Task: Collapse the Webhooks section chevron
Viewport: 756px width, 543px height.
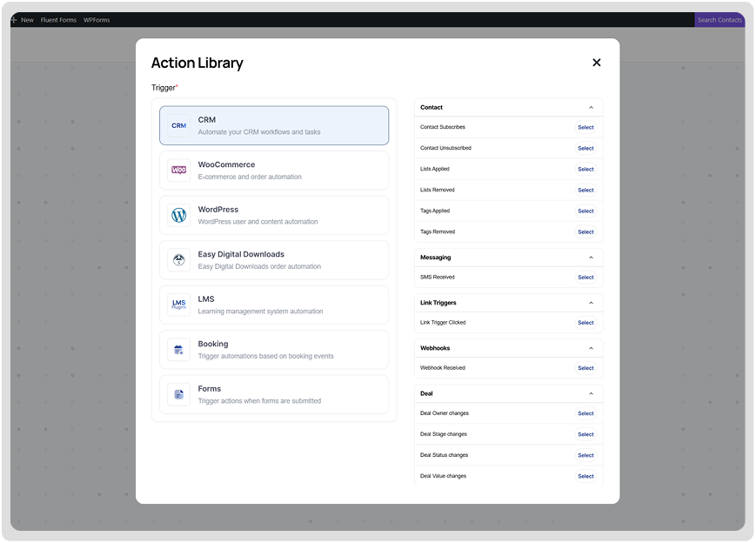Action: coord(591,348)
